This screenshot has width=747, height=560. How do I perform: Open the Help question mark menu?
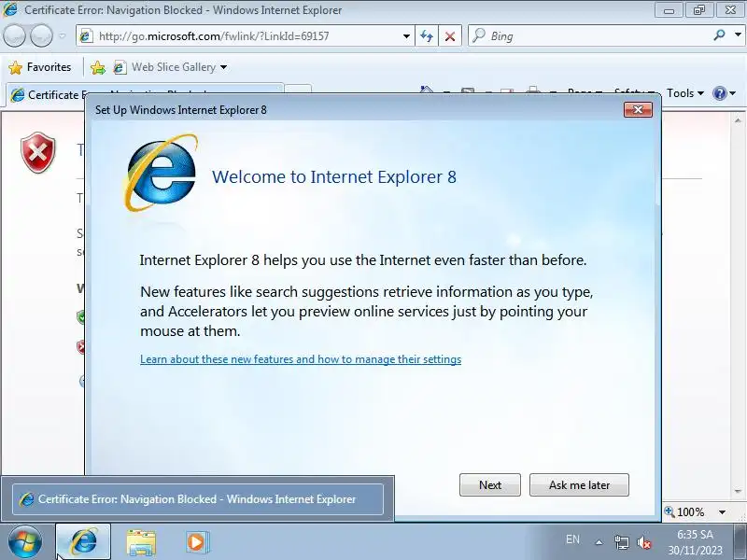point(725,93)
